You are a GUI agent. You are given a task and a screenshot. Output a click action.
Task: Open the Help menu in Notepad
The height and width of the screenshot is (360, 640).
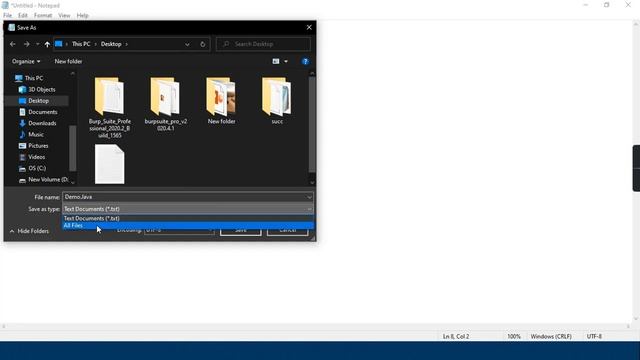point(82,16)
